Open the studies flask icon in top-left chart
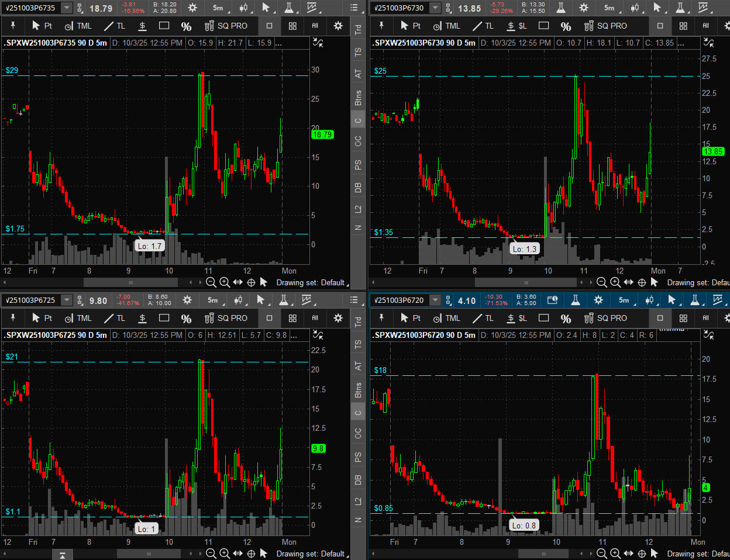Screen dimensions: 730x560 pos(288,8)
